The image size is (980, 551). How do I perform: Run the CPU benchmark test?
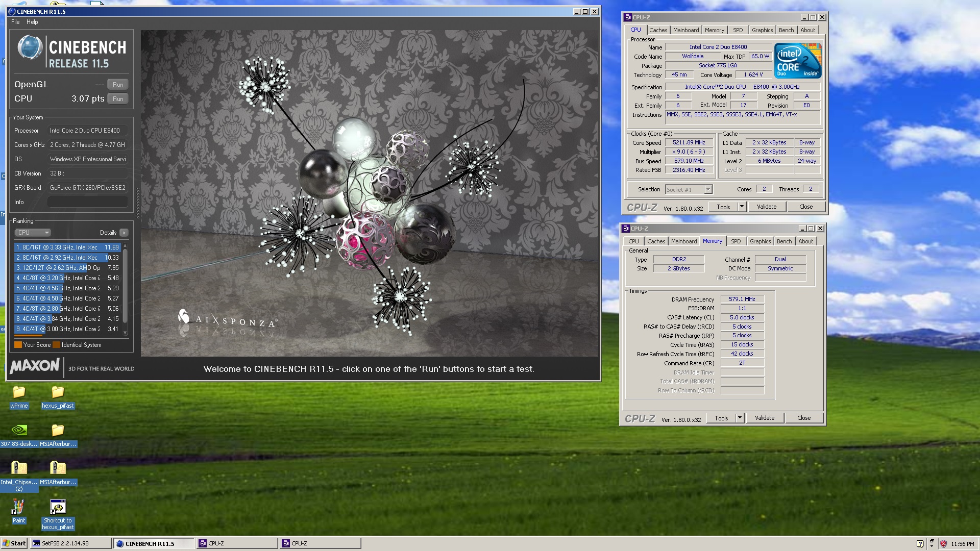[118, 99]
